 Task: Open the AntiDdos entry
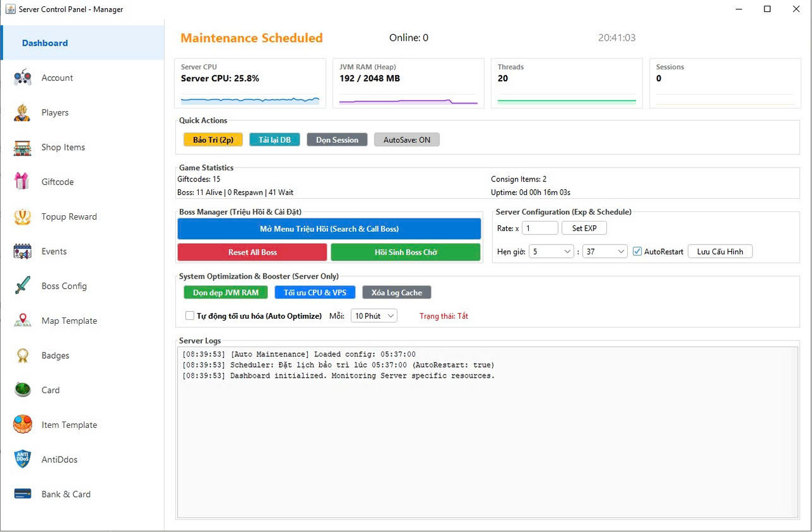point(83,460)
